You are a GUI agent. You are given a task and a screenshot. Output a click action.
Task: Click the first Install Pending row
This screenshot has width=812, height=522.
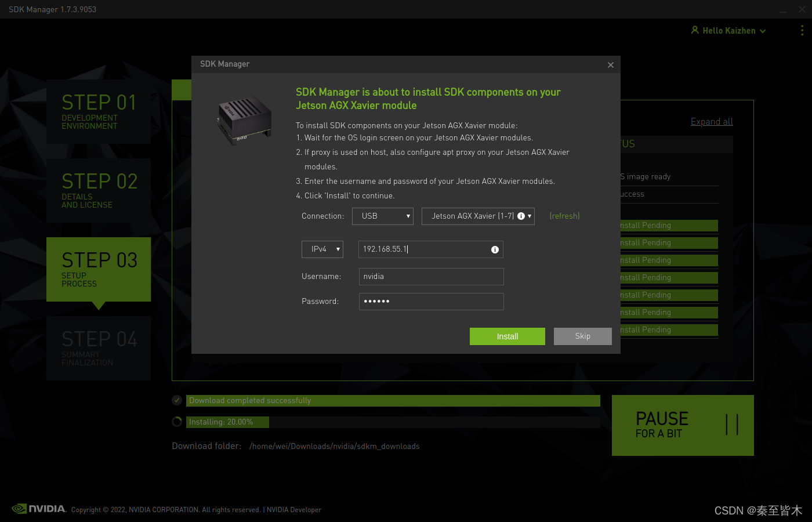tap(669, 226)
